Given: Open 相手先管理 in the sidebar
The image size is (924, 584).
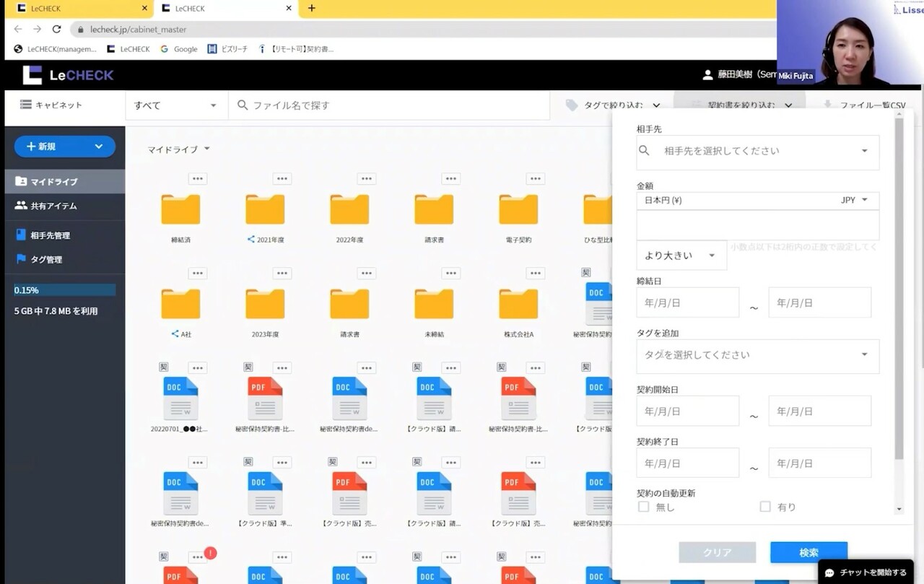Looking at the screenshot, I should coord(50,235).
